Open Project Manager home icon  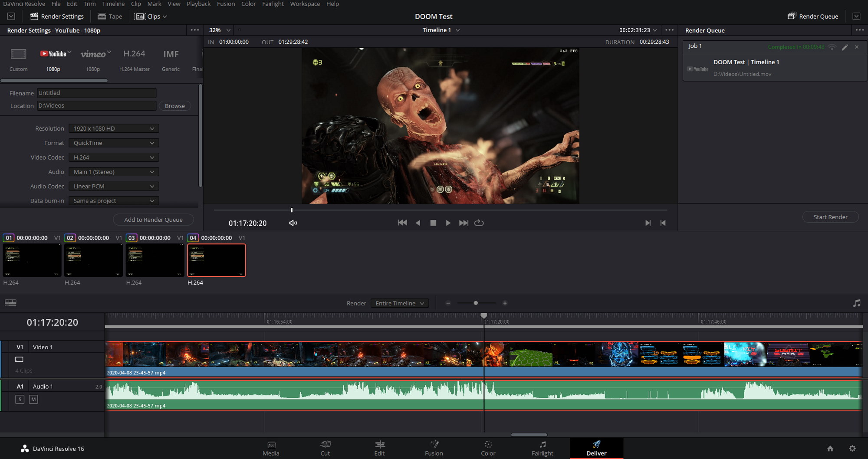click(x=830, y=449)
